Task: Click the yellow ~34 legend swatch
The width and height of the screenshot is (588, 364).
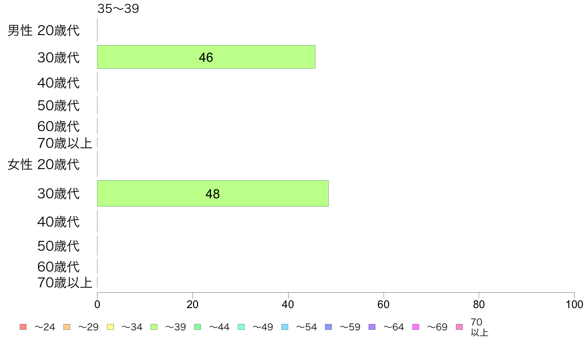Action: pyautogui.click(x=110, y=327)
